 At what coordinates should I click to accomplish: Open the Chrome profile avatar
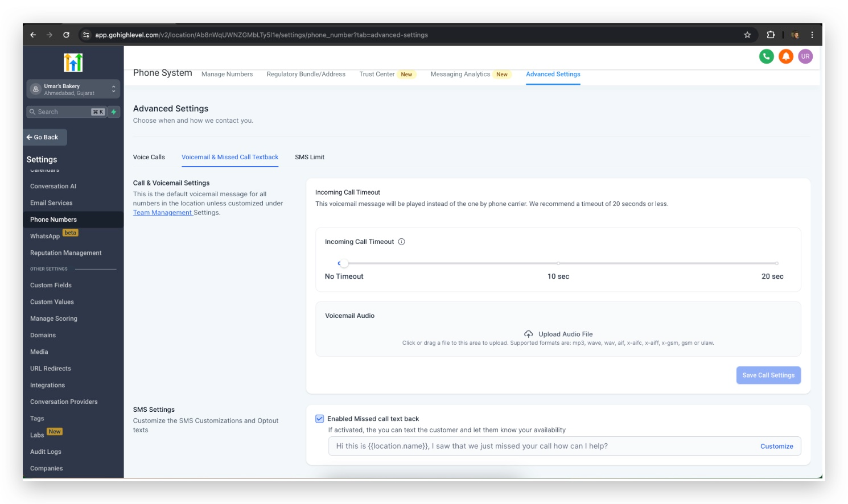(x=795, y=35)
